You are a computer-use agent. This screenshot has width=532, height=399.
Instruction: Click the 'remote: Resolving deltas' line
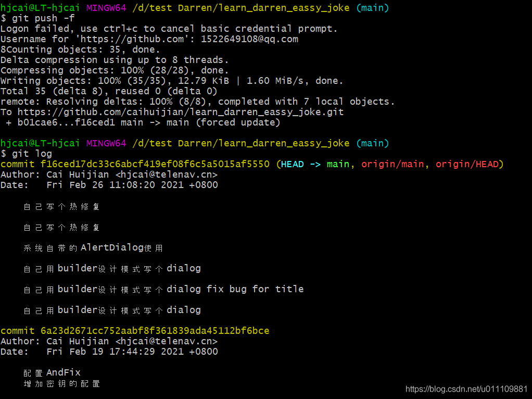tap(197, 102)
